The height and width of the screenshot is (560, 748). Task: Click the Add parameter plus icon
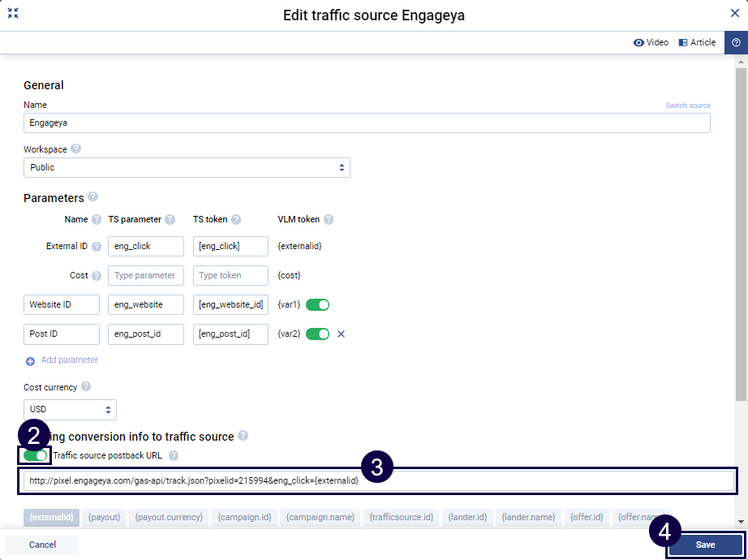click(31, 360)
